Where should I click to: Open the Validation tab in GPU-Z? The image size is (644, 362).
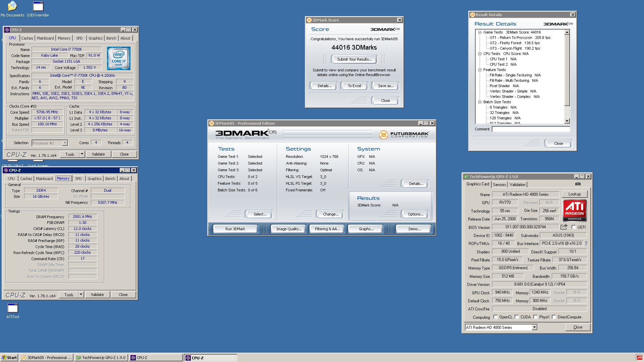[518, 185]
